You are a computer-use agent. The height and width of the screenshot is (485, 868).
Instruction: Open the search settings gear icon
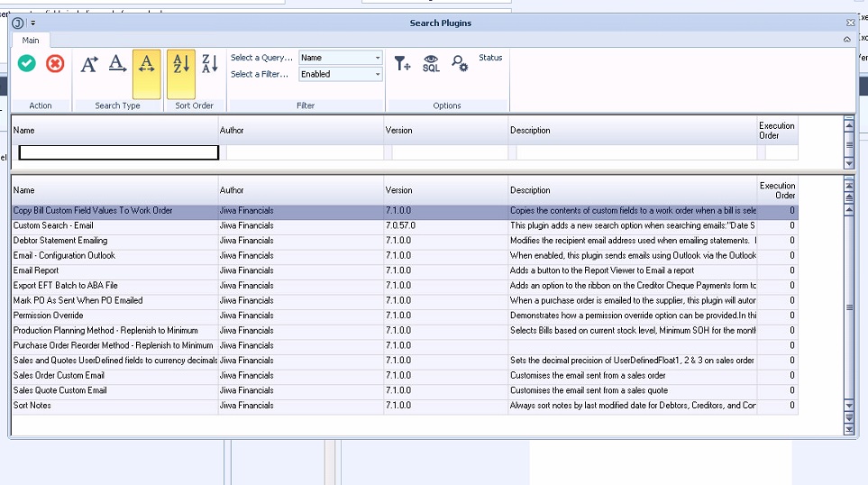pos(460,63)
